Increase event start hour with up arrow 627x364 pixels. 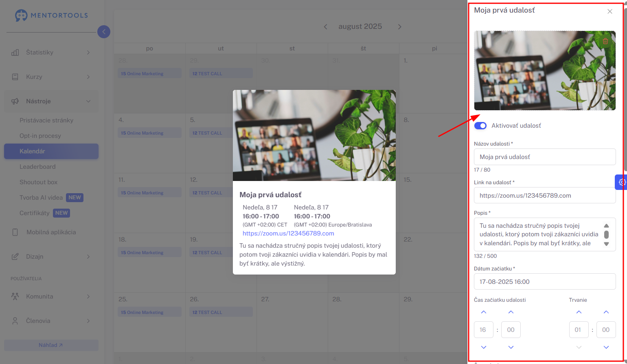pyautogui.click(x=484, y=312)
